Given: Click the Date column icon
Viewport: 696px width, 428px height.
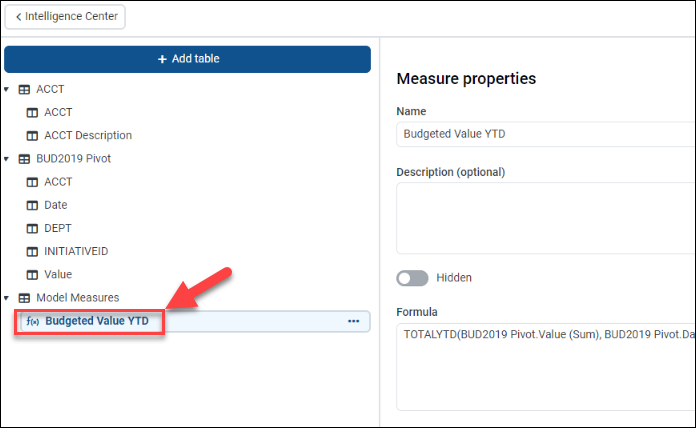Looking at the screenshot, I should (32, 205).
